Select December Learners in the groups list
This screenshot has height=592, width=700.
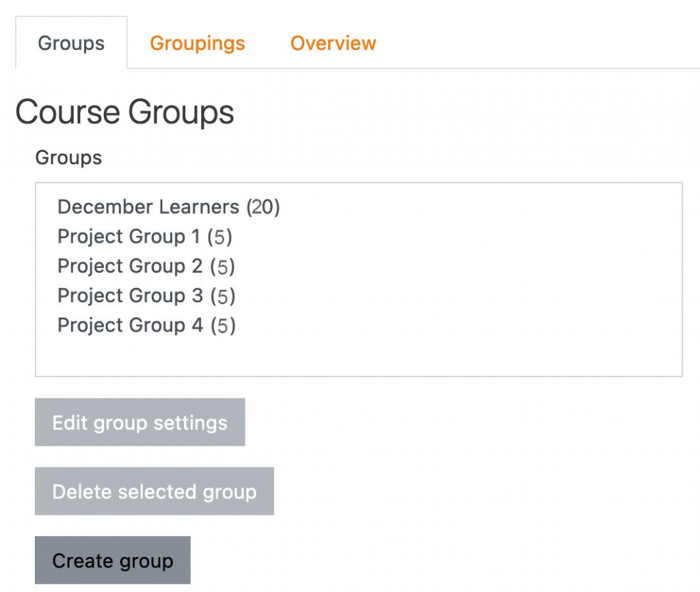point(169,207)
